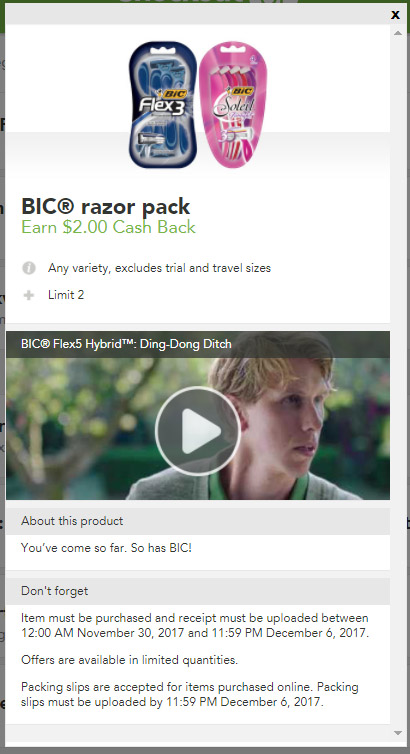
Task: Click the plus icon next to Limit 2
Action: pyautogui.click(x=29, y=295)
